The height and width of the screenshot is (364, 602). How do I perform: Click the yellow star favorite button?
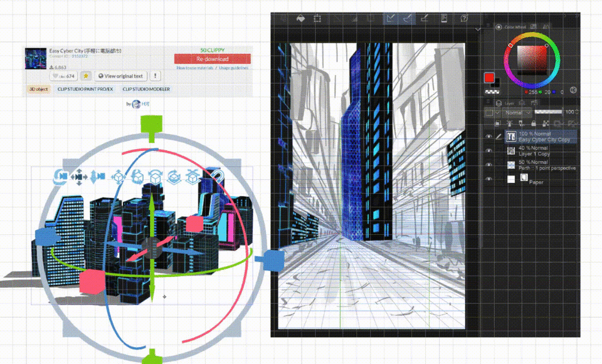86,76
